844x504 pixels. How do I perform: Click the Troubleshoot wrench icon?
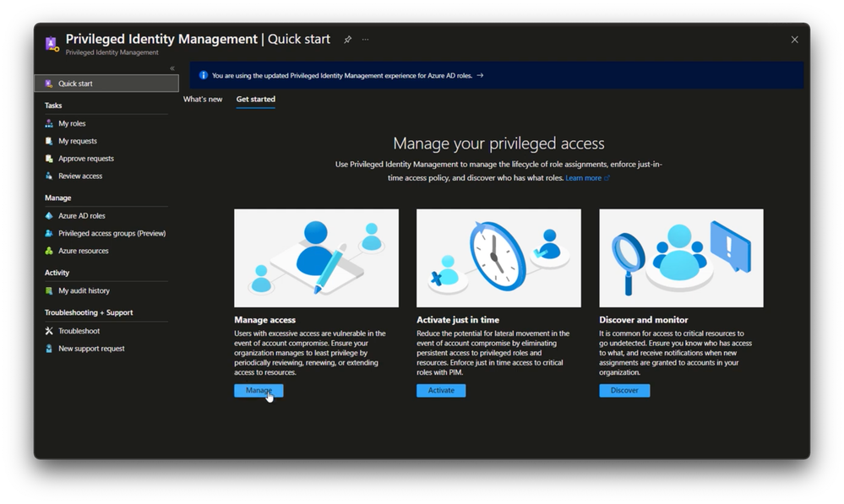49,331
